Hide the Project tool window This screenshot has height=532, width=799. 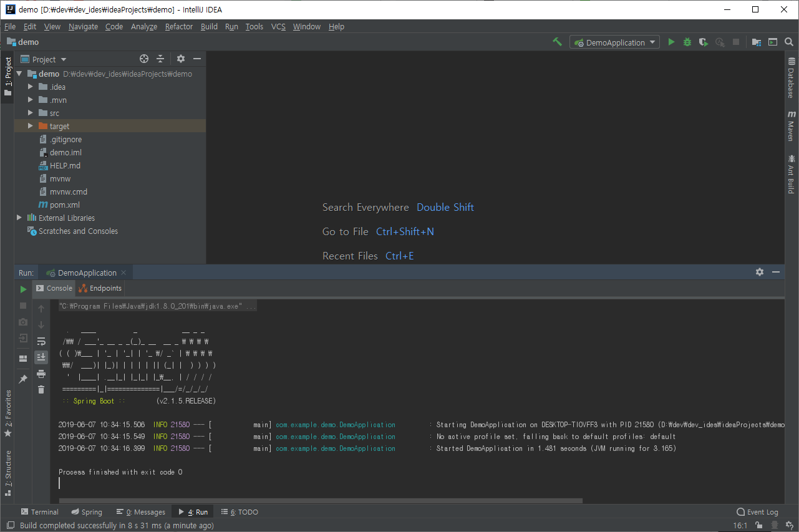[197, 59]
